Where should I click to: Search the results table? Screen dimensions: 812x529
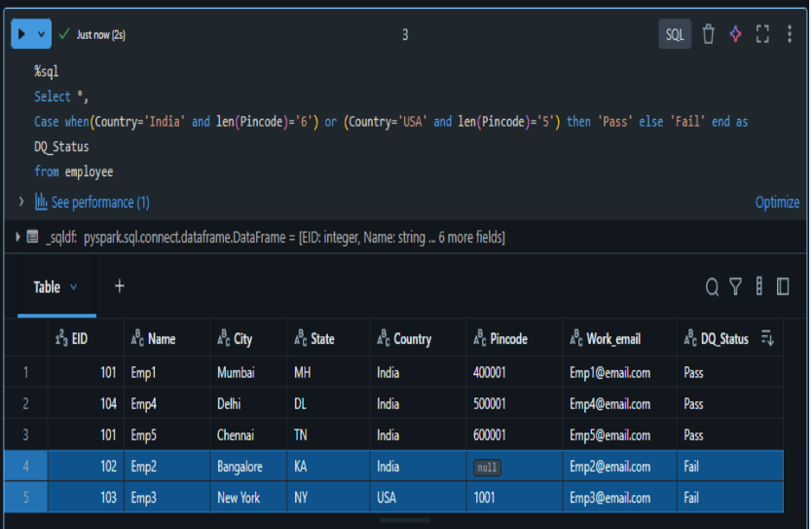pos(712,286)
